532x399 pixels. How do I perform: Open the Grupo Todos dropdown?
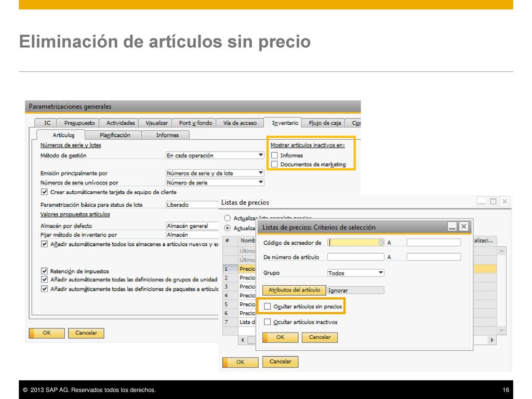355,273
